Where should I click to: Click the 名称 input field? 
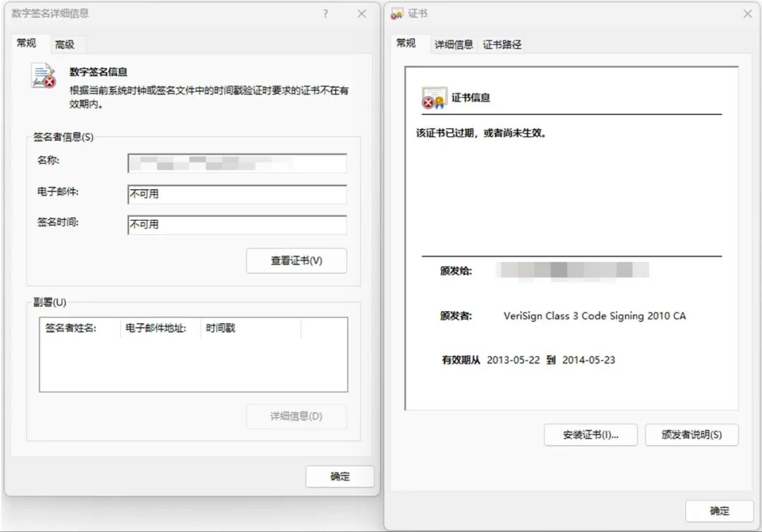(236, 163)
